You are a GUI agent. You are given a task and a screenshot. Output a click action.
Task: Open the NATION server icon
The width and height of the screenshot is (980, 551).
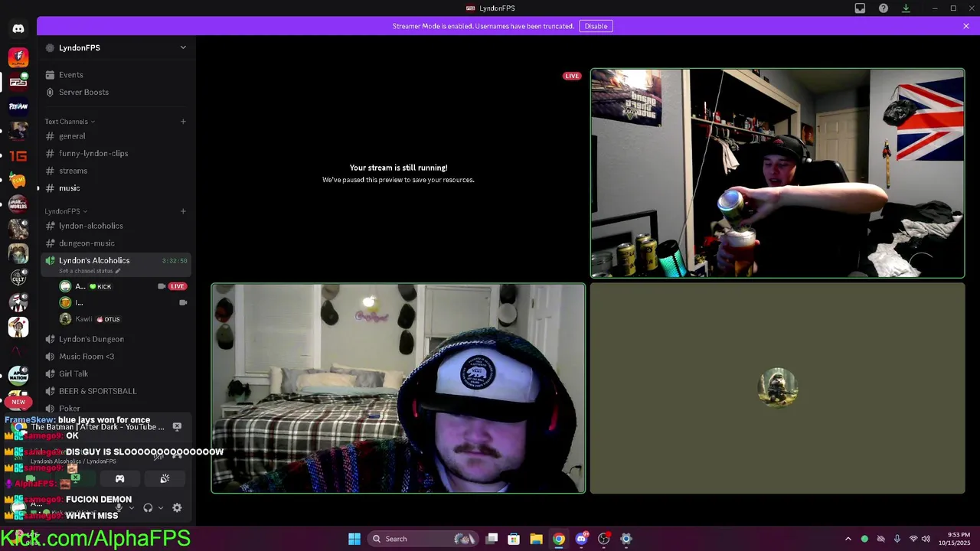tap(18, 376)
